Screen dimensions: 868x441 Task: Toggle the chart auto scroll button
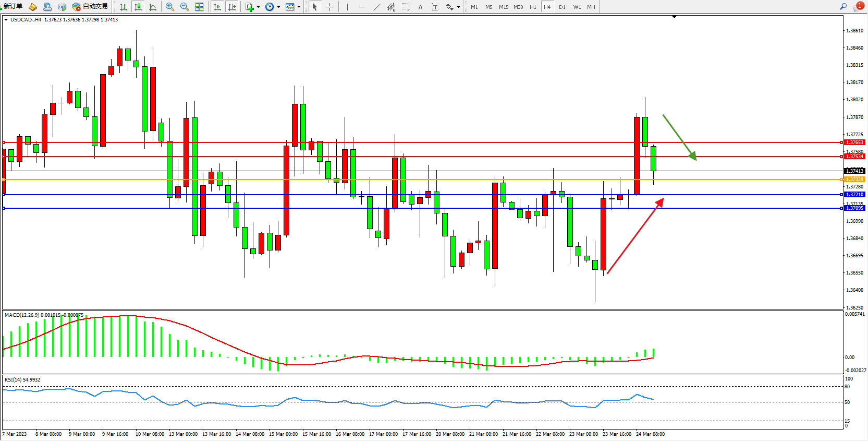click(x=217, y=7)
